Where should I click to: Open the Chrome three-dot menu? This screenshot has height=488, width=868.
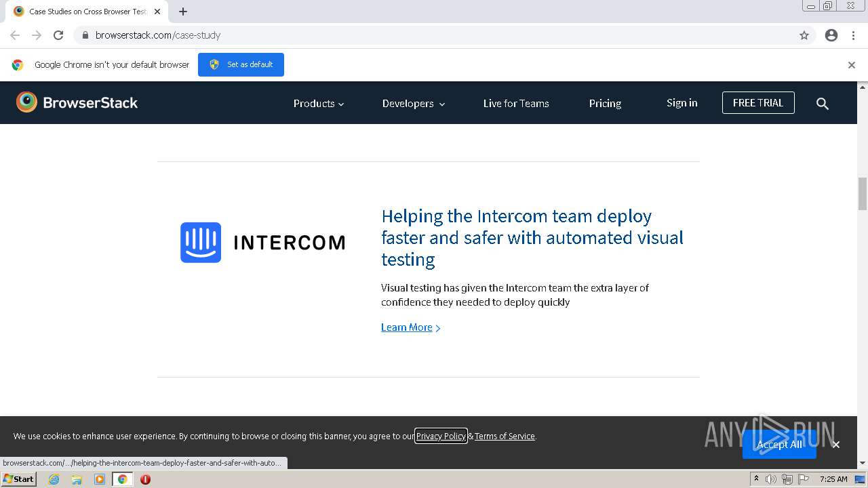pos(853,35)
